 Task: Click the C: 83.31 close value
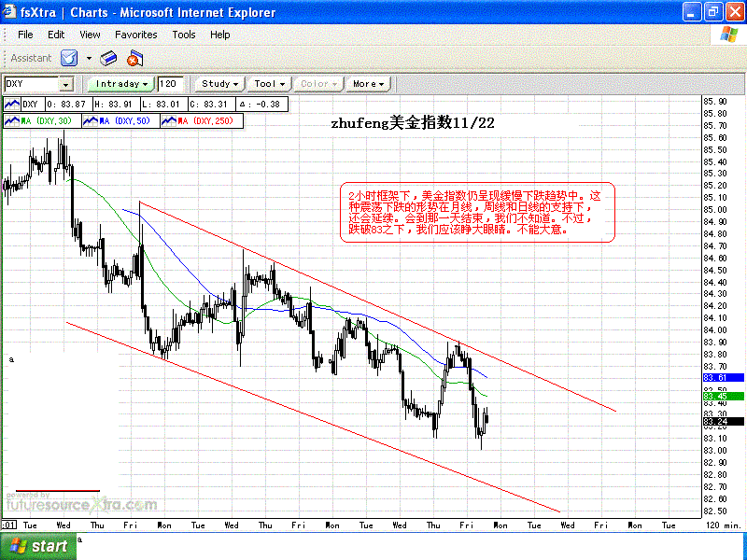click(x=209, y=105)
